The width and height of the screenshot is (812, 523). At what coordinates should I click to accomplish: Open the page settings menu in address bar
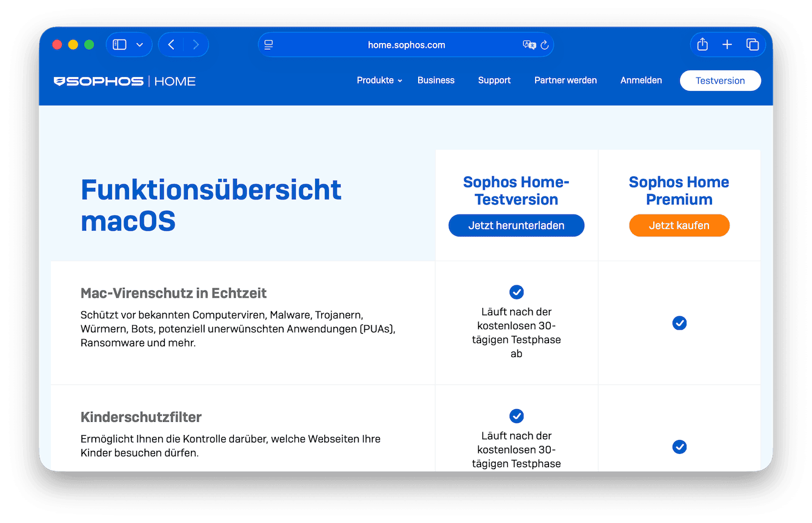[267, 44]
